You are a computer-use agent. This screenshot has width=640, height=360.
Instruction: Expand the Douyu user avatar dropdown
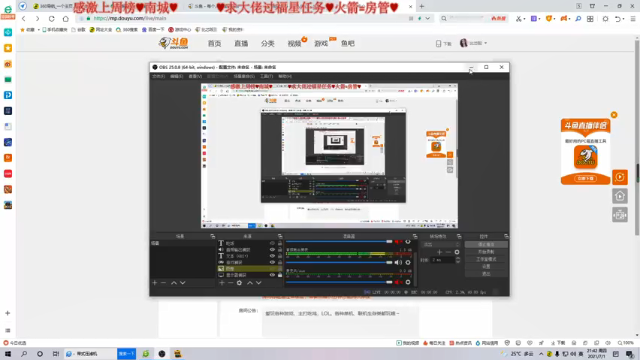473,43
